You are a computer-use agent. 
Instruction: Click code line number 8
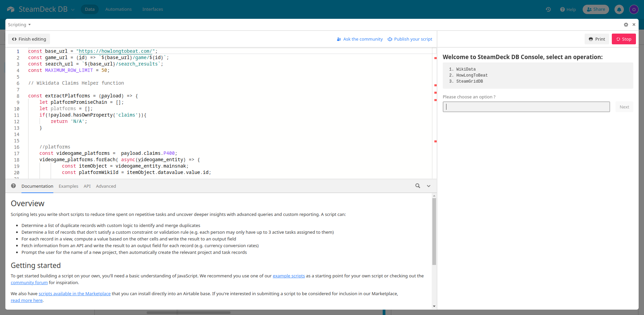pos(18,96)
